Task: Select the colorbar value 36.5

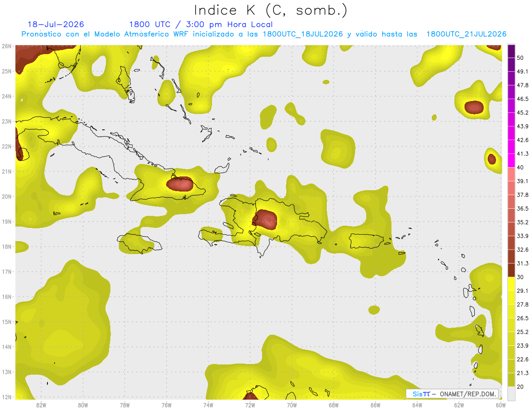Action: click(523, 208)
